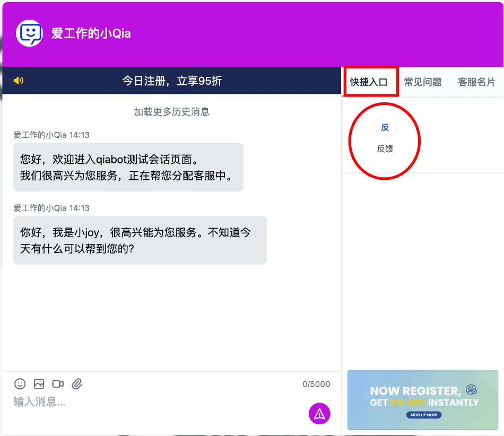This screenshot has width=504, height=436.
Task: Attach a file with the paperclip icon
Action: 77,383
